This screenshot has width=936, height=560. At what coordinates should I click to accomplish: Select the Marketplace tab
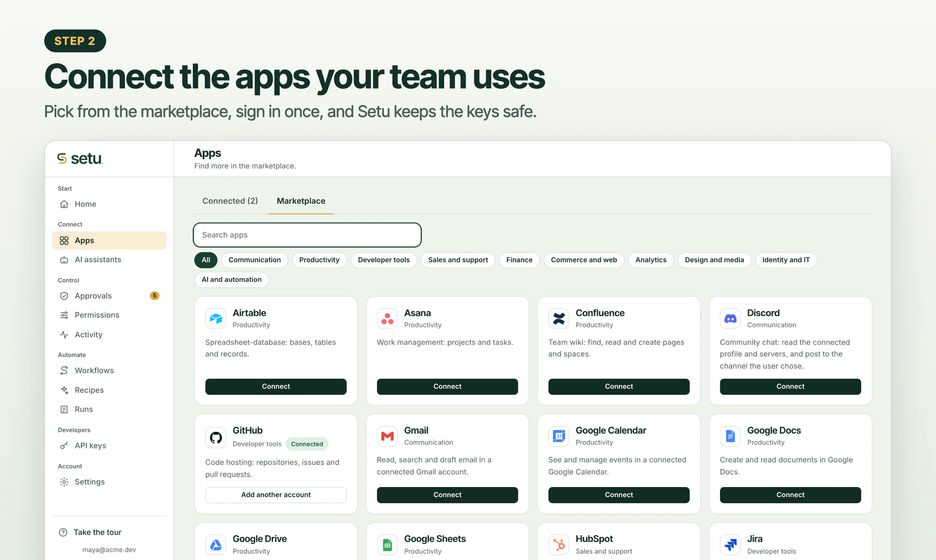pyautogui.click(x=301, y=201)
